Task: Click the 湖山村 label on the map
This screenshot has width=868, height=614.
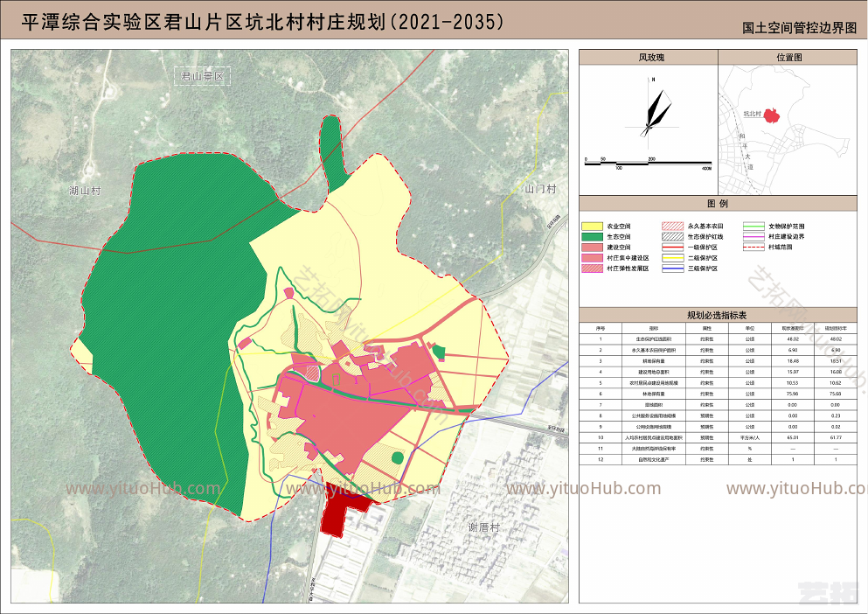Action: 86,192
